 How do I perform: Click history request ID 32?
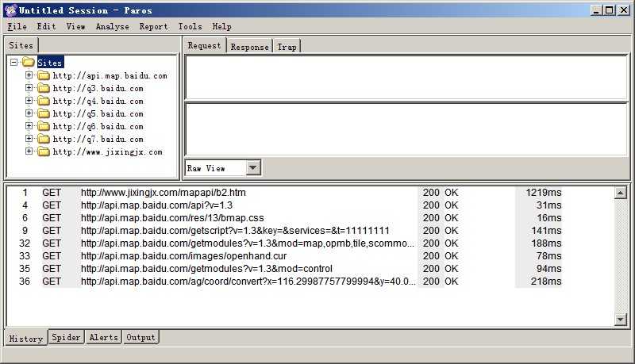tap(25, 243)
